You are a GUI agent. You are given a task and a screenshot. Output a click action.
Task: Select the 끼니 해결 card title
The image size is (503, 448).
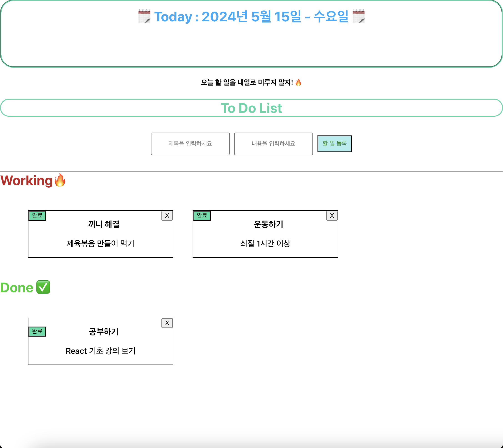pos(104,224)
